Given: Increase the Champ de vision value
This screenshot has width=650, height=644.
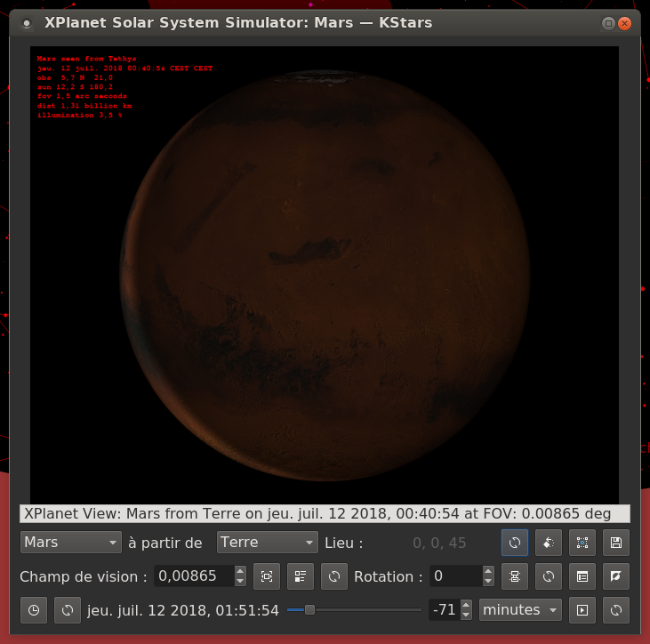Looking at the screenshot, I should (x=239, y=570).
